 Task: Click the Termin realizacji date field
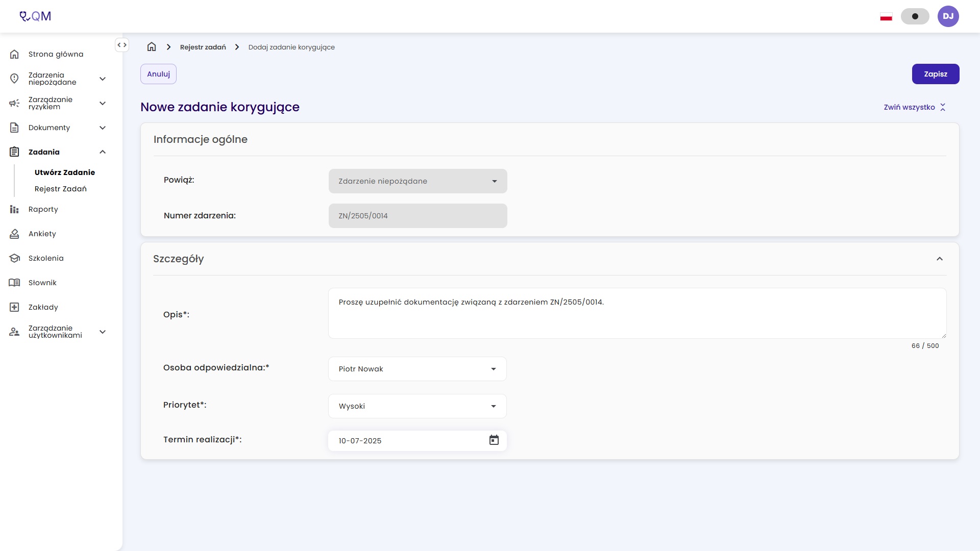[418, 441]
